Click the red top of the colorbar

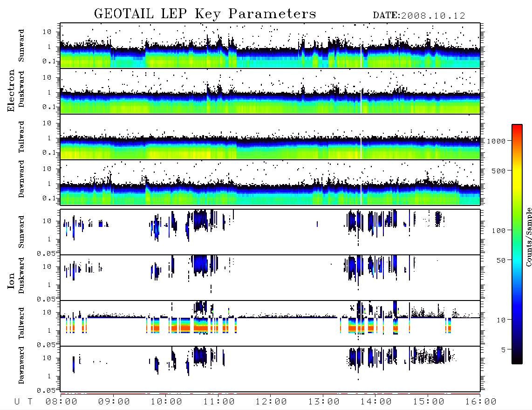[517, 128]
